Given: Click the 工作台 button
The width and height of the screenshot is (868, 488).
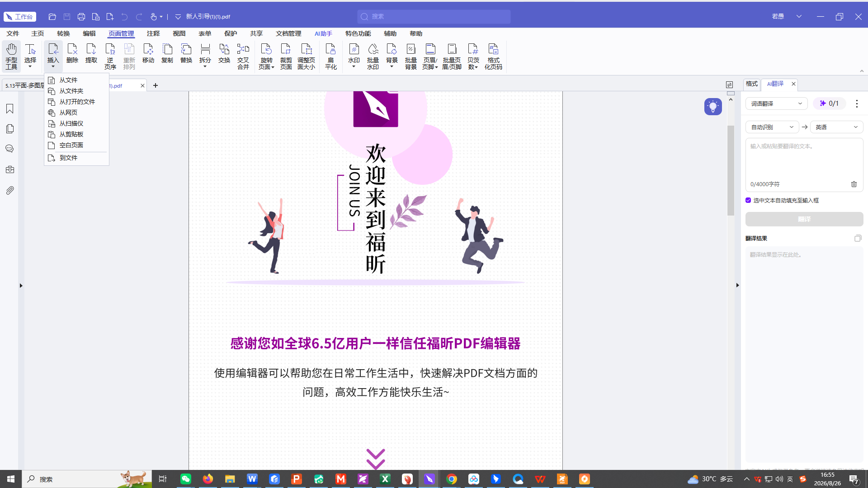Looking at the screenshot, I should tap(20, 17).
